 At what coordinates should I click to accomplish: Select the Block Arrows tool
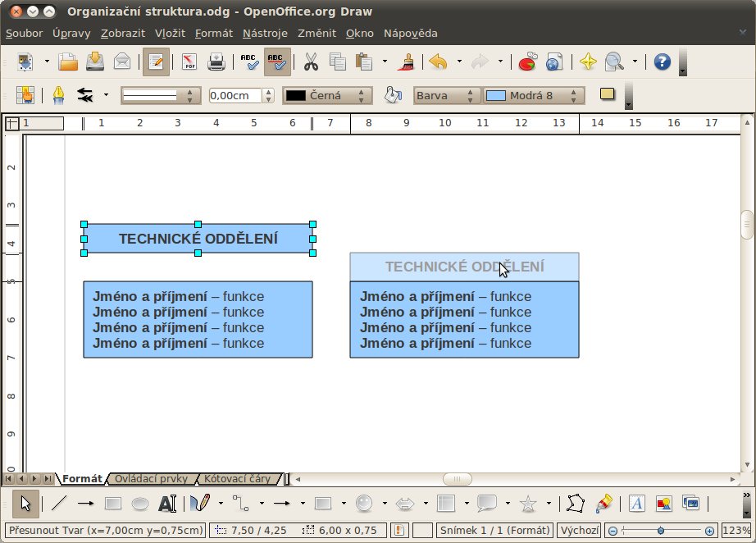(x=405, y=504)
